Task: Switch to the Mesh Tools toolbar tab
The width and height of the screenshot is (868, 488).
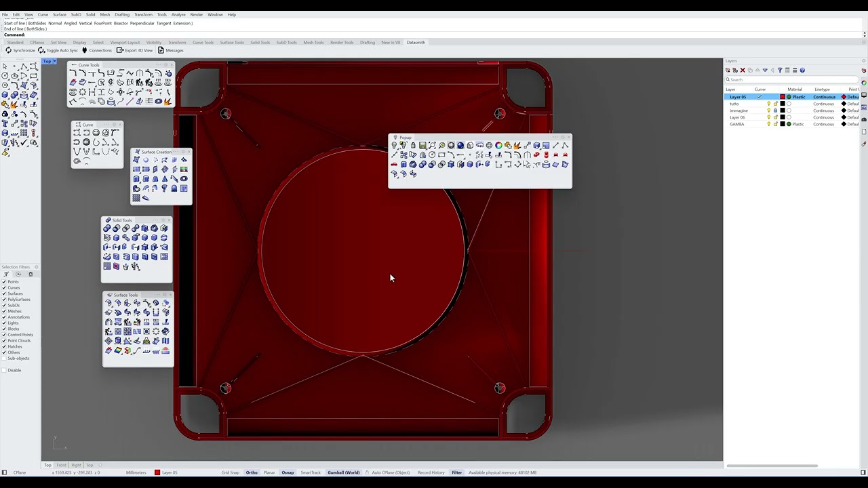Action: [x=313, y=43]
